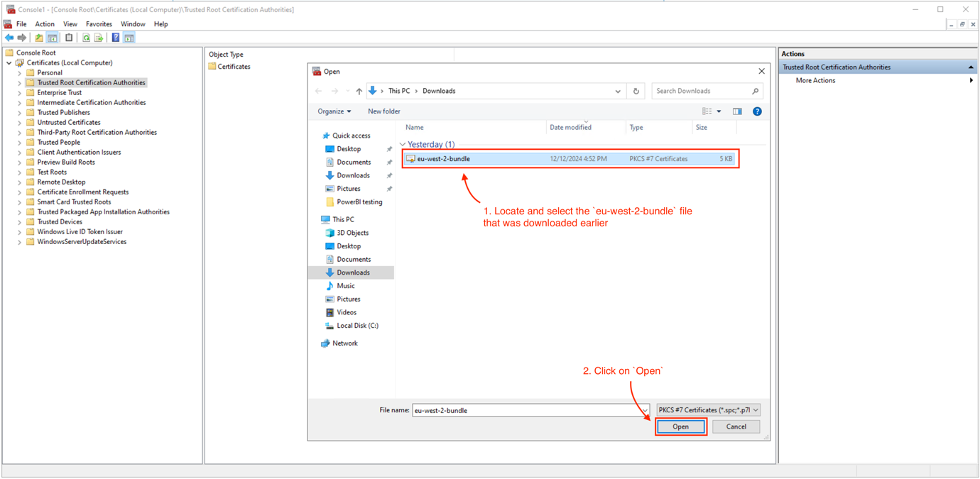Open Export List via the toolbar icon
This screenshot has height=479, width=980.
[99, 37]
